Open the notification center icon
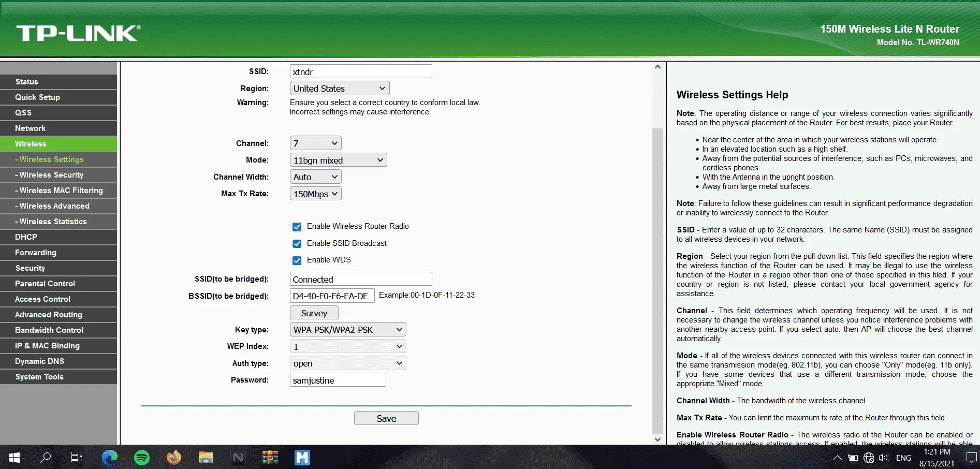This screenshot has height=469, width=980. point(972,458)
